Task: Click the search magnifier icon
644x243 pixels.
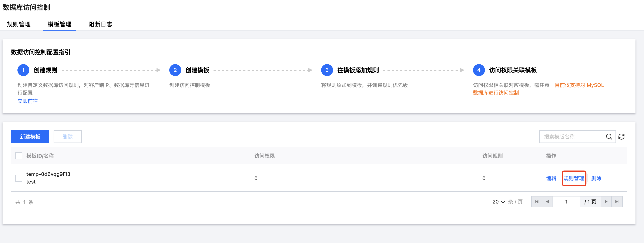Action: click(609, 137)
